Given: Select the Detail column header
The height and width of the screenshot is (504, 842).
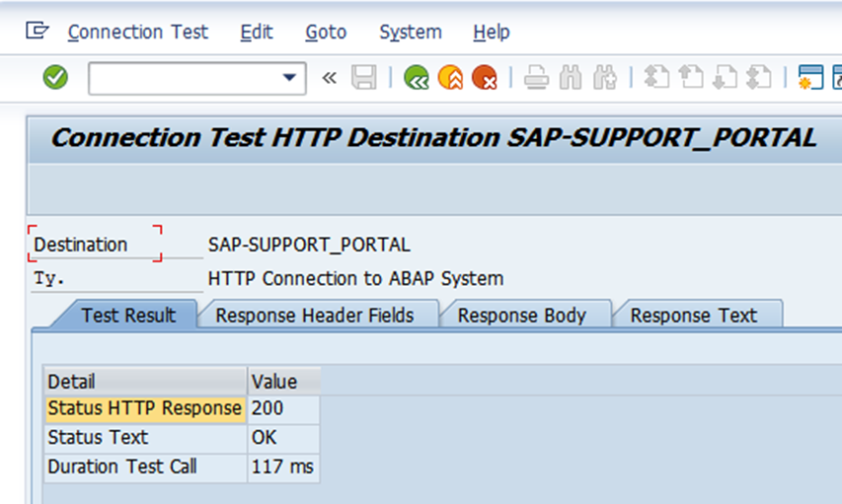Looking at the screenshot, I should click(x=145, y=382).
